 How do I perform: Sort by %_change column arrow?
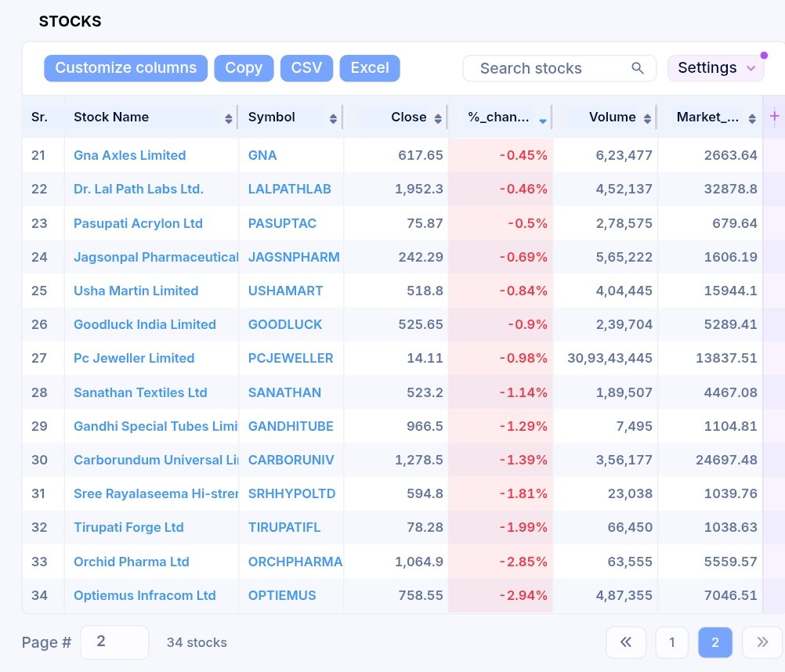(x=543, y=120)
